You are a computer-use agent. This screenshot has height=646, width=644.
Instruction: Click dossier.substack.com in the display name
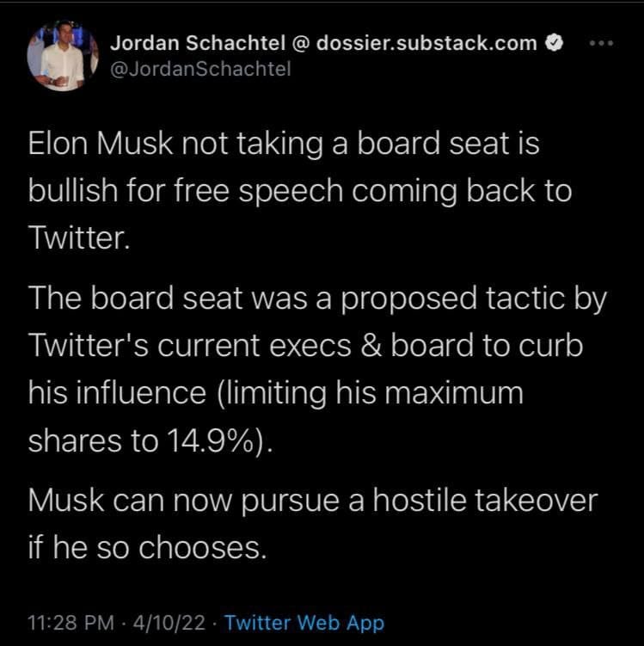pos(427,43)
